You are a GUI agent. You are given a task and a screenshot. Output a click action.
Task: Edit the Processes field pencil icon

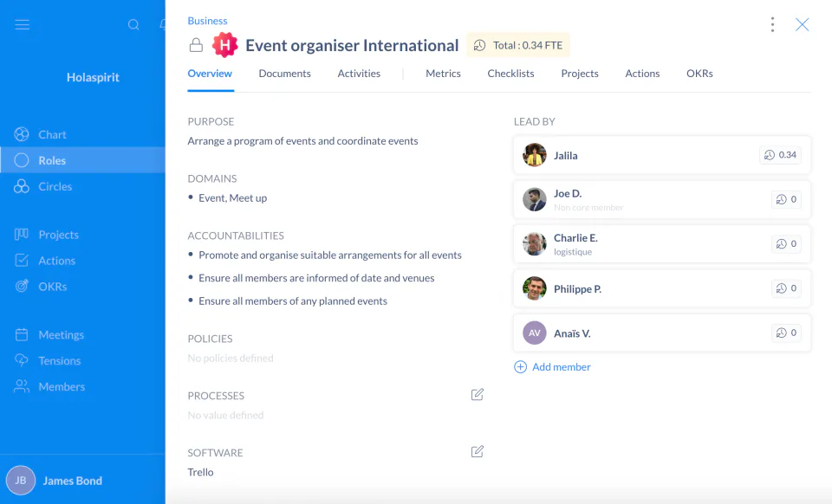coord(477,395)
